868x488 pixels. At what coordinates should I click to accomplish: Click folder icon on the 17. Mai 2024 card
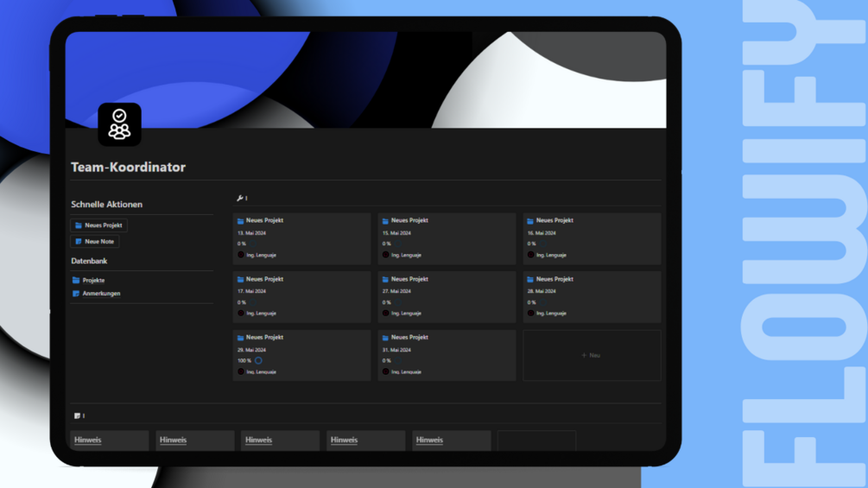(x=240, y=279)
